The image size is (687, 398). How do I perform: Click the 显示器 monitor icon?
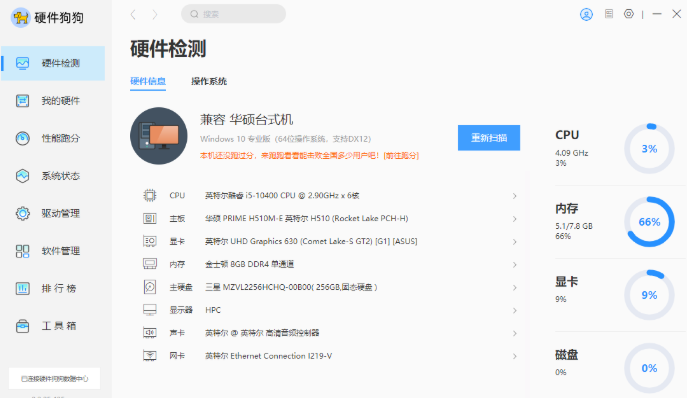click(150, 310)
